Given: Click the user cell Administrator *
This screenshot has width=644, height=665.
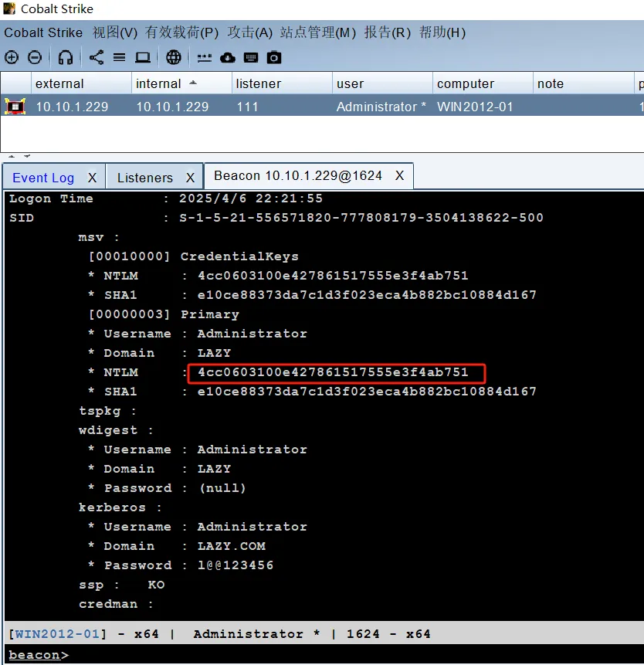Looking at the screenshot, I should [x=381, y=107].
